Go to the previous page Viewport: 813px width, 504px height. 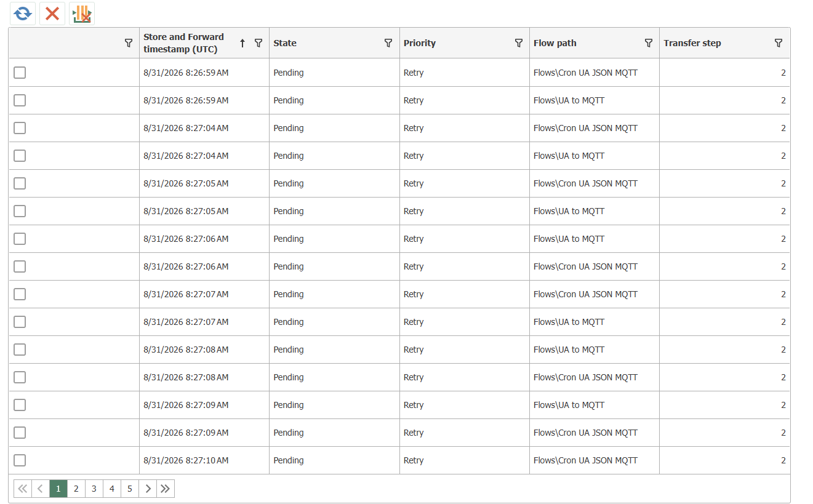click(x=41, y=489)
